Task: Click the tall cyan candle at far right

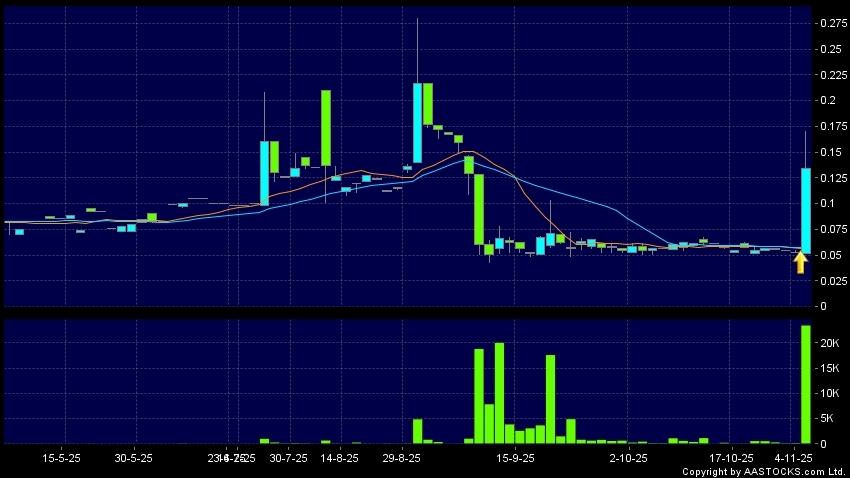Action: [x=805, y=210]
